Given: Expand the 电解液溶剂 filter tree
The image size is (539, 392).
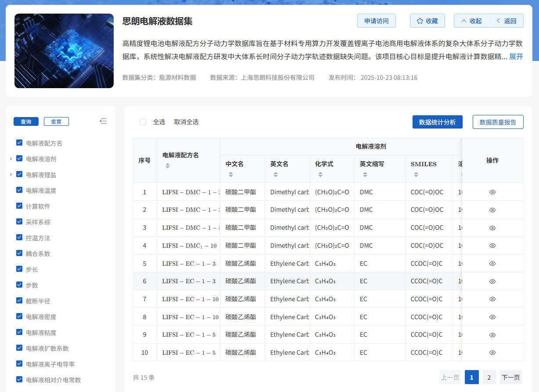Looking at the screenshot, I should (x=11, y=159).
